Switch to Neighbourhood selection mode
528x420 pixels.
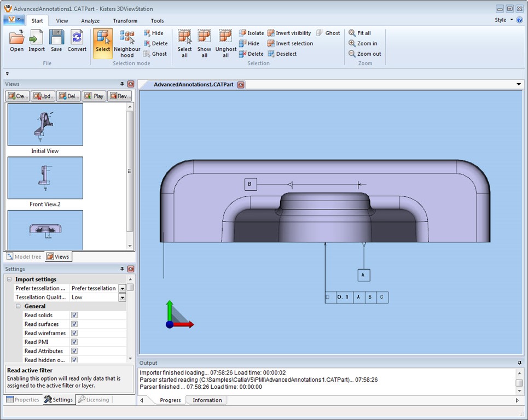(x=127, y=44)
